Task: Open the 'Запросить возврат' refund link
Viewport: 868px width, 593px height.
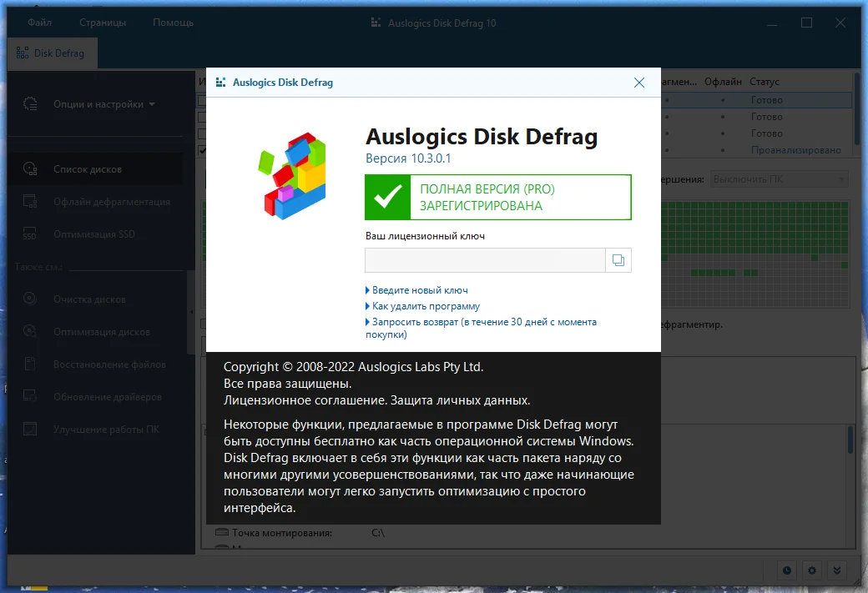Action: (x=481, y=328)
